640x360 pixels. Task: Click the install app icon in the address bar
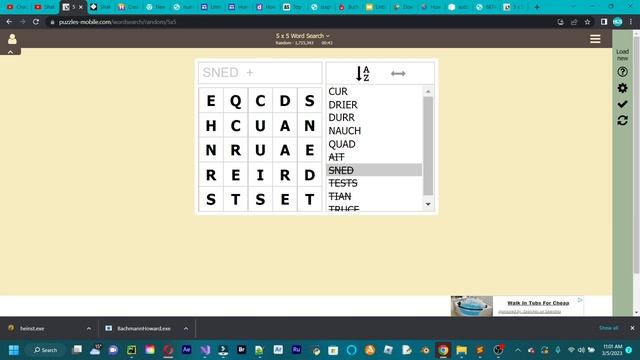(x=560, y=22)
